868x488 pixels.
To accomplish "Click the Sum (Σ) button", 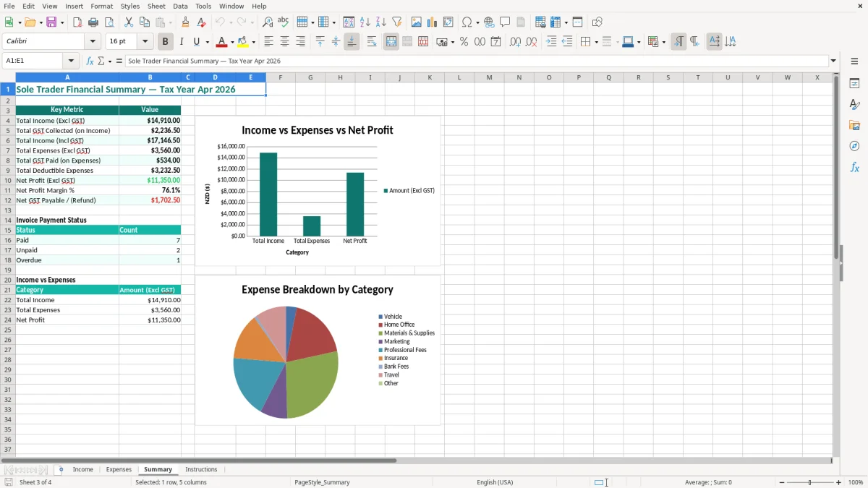I will (x=101, y=61).
